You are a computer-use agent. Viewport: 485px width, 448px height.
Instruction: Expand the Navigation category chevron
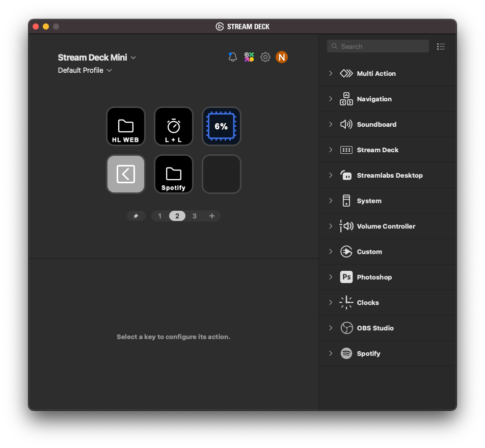click(x=331, y=99)
